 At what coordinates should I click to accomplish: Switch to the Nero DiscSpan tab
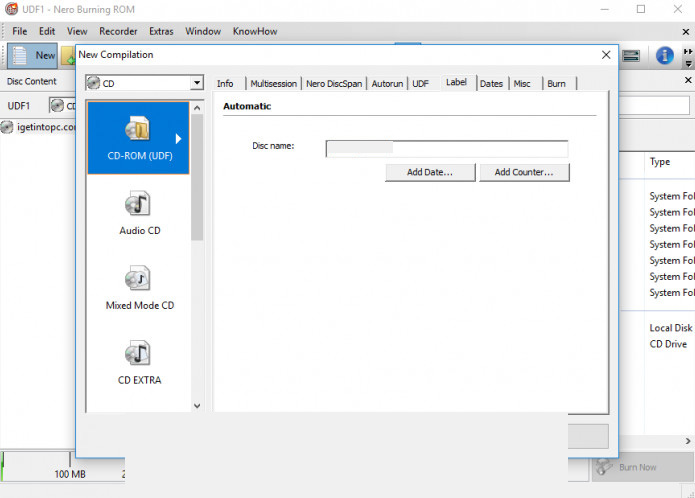pyautogui.click(x=334, y=83)
